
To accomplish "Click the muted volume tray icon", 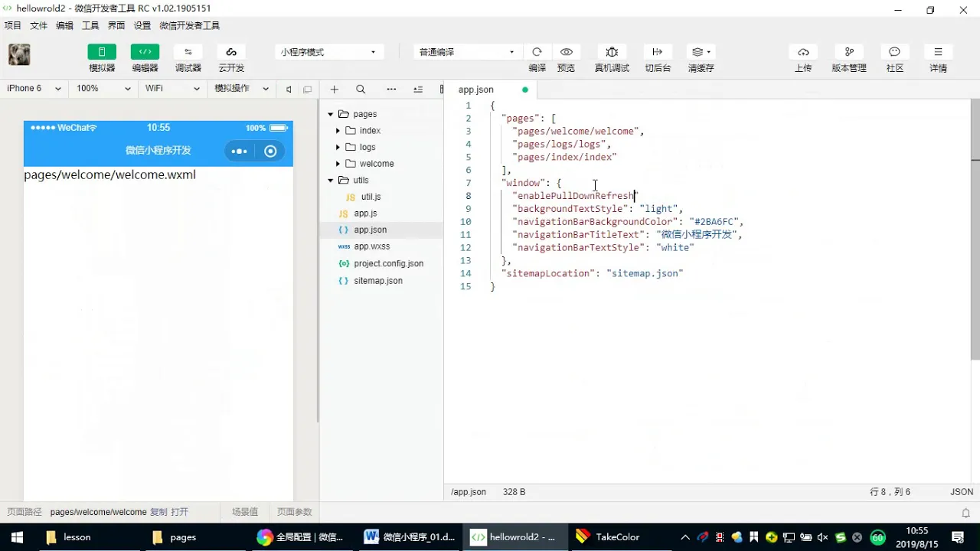I will click(x=822, y=537).
